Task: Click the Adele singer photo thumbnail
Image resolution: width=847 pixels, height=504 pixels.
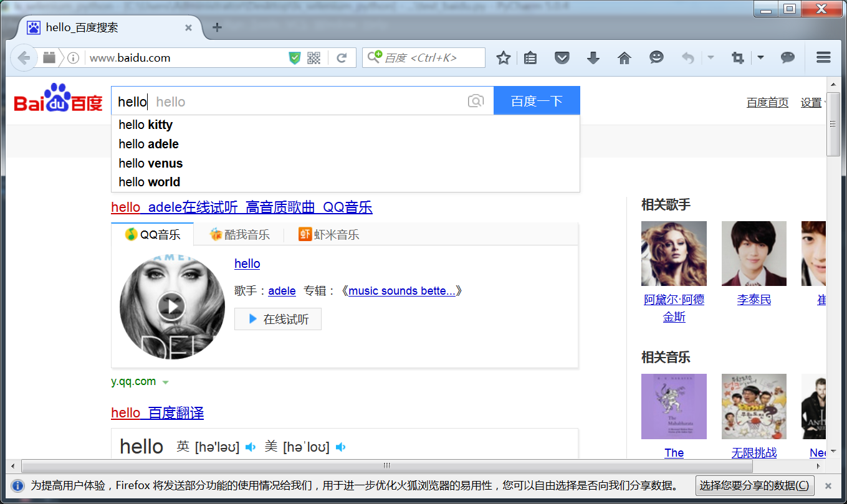Action: (x=674, y=254)
